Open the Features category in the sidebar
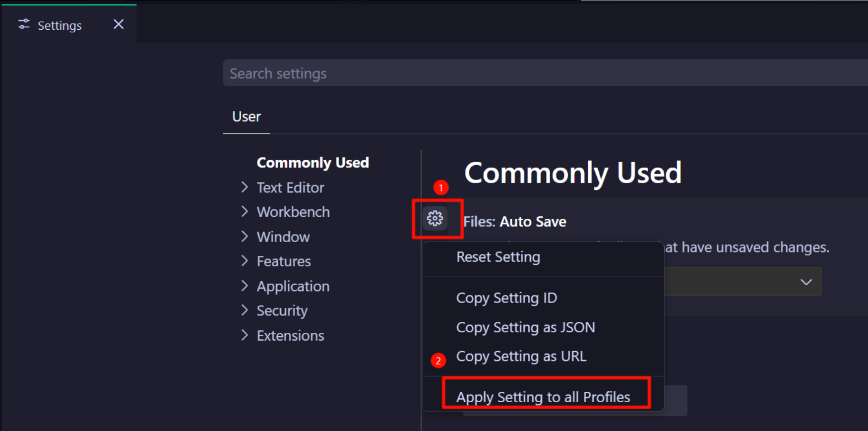 point(283,261)
